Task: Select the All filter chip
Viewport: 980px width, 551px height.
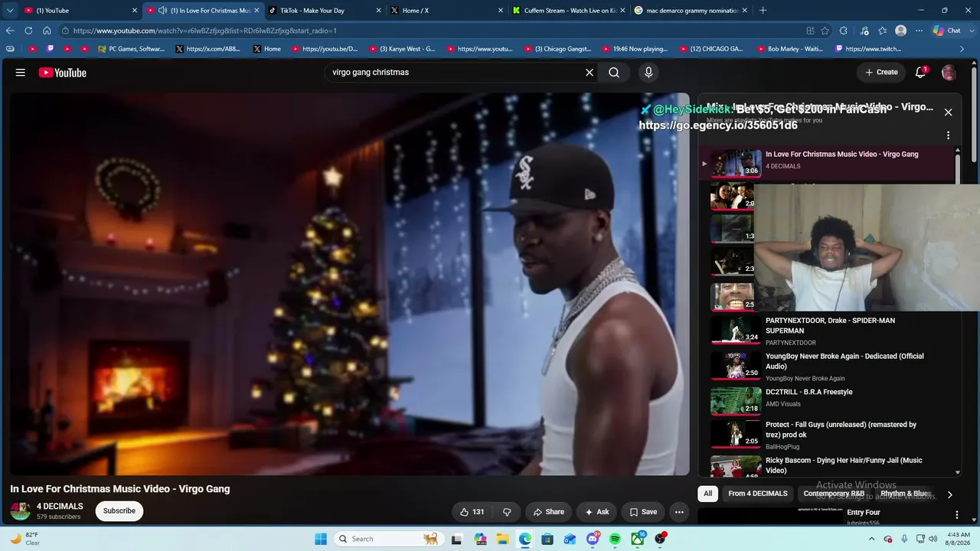Action: click(x=707, y=494)
